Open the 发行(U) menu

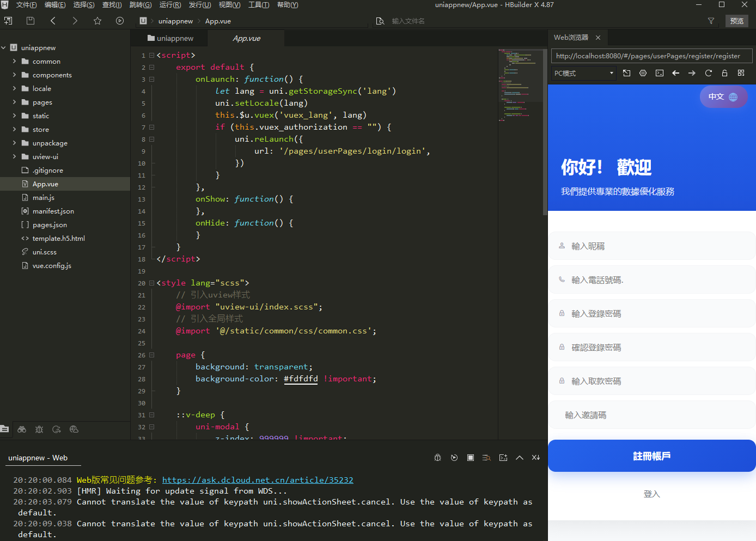click(x=199, y=5)
